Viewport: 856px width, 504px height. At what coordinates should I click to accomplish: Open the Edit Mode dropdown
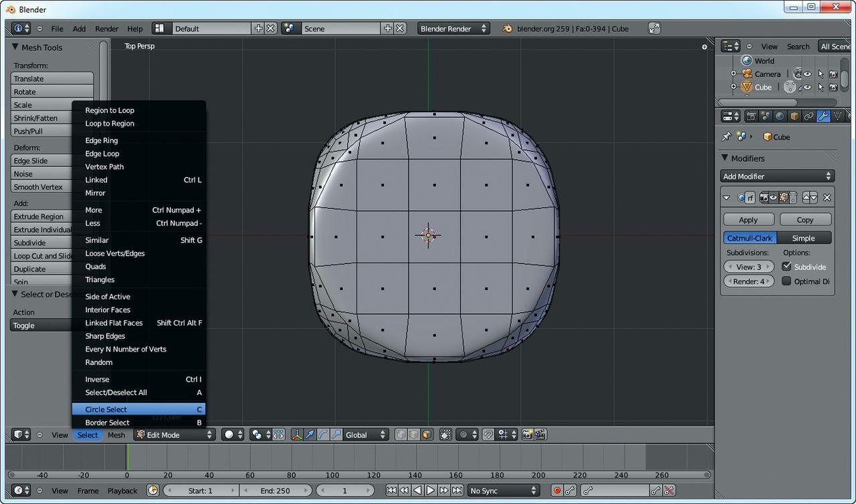tap(174, 434)
